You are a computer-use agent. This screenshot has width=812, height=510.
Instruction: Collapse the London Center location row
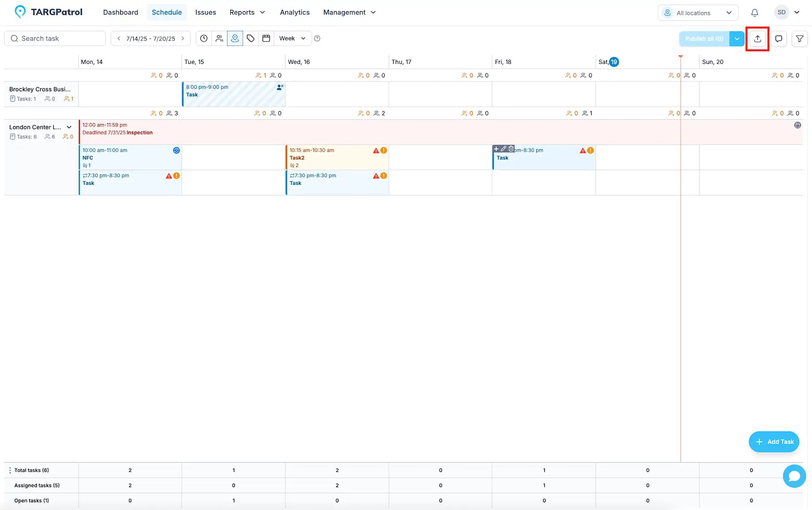pos(69,127)
